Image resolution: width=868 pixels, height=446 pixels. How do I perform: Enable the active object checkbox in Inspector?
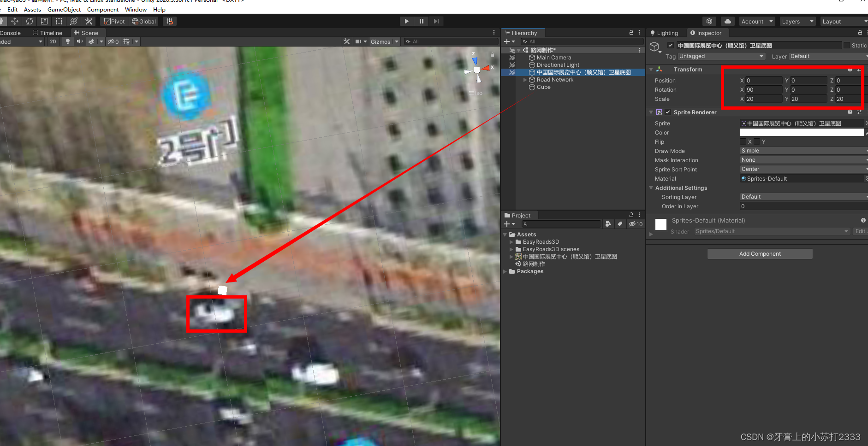pos(671,45)
